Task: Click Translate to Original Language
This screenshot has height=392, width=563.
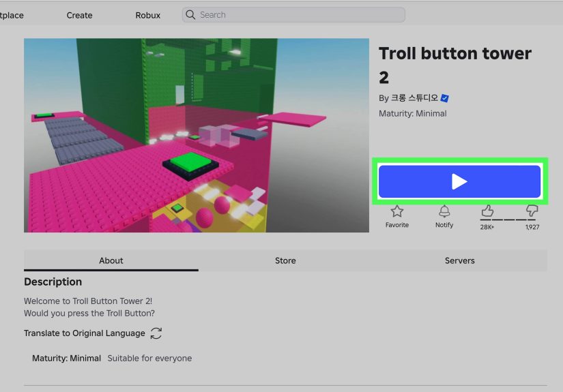Action: [85, 333]
